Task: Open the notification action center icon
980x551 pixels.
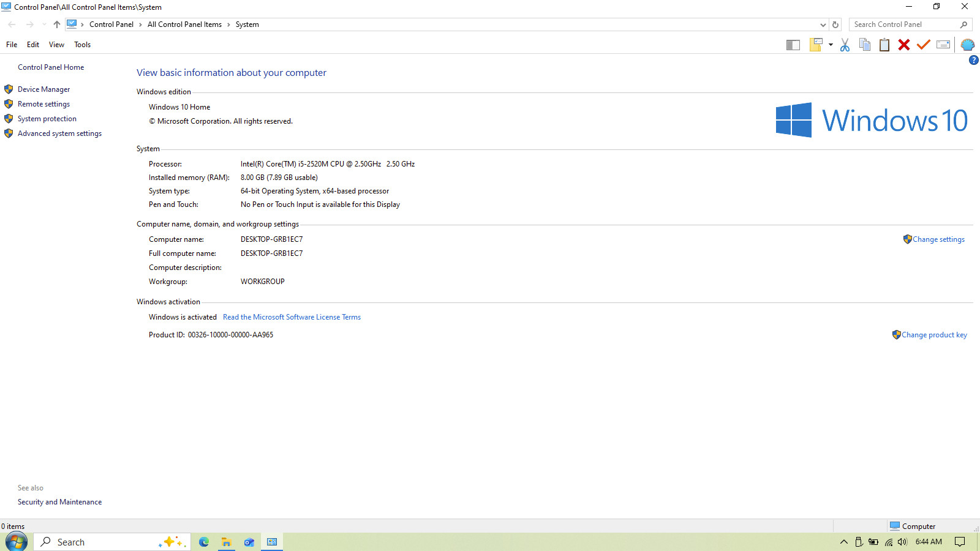Action: coord(960,542)
